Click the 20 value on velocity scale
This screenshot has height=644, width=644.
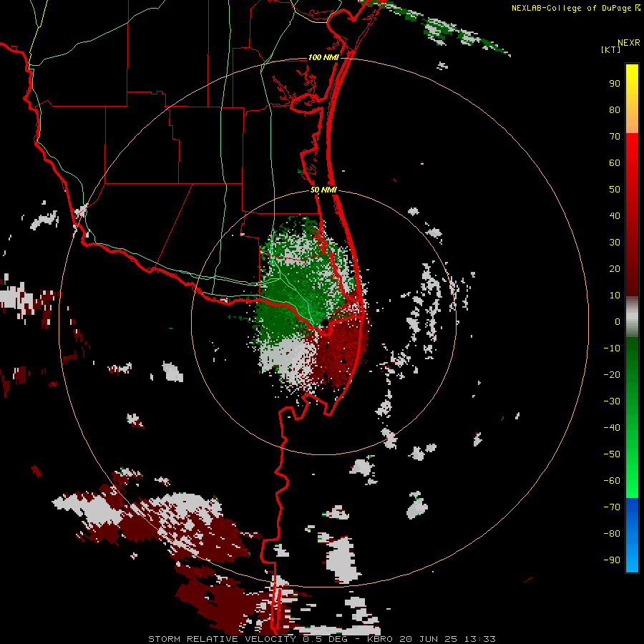click(x=615, y=269)
